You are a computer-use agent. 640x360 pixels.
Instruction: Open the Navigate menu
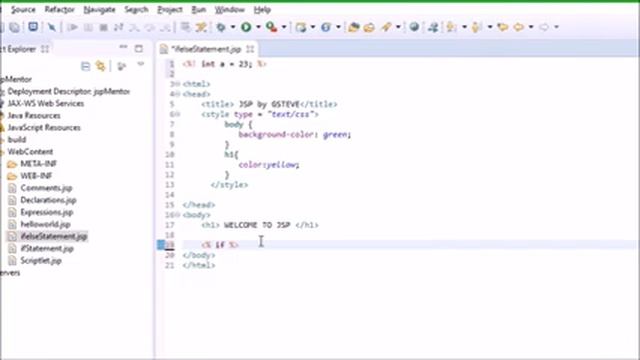click(x=99, y=9)
